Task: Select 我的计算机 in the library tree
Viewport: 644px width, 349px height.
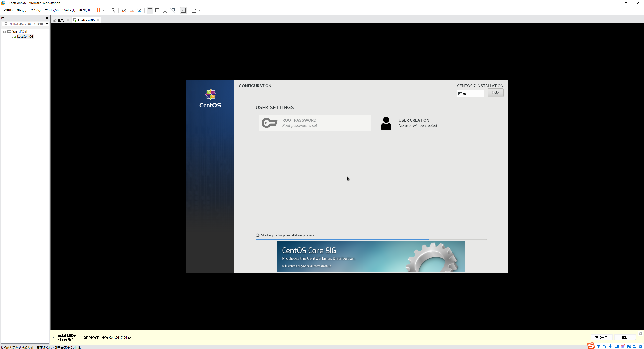Action: (20, 32)
